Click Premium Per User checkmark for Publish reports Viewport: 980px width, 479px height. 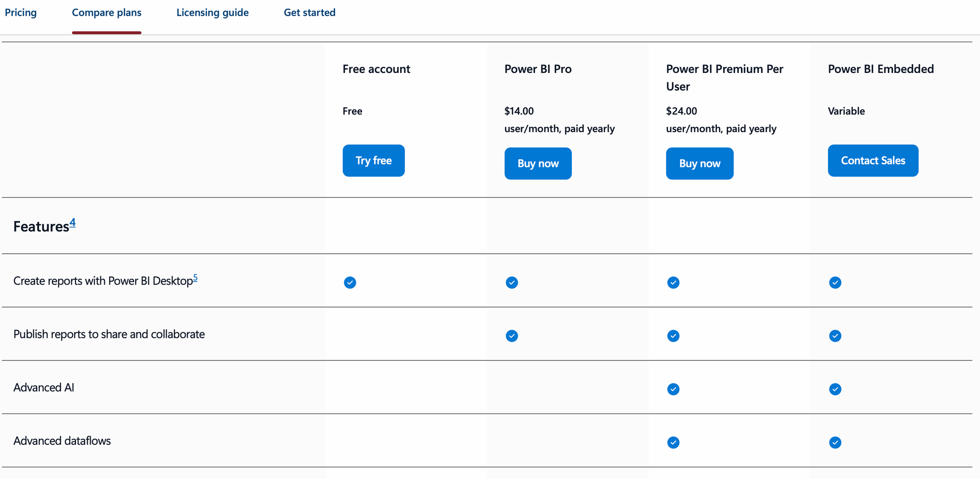pos(673,336)
